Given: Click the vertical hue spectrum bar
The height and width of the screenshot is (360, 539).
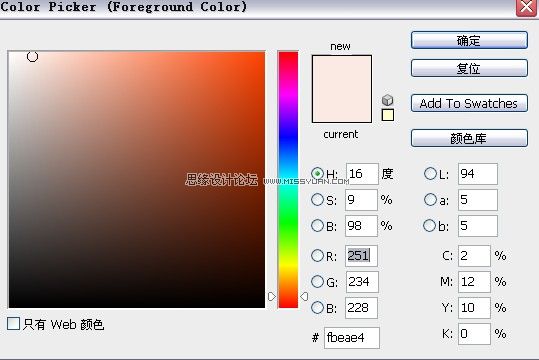Looking at the screenshot, I should (288, 179).
